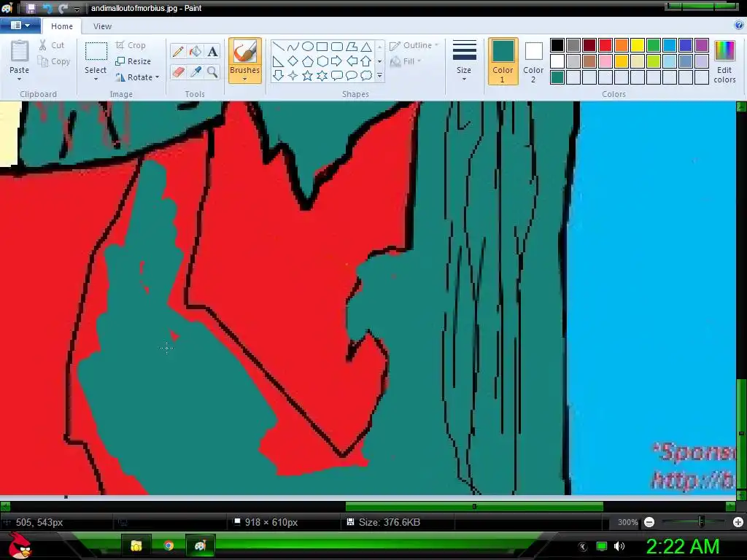Expand the shapes gallery more arrow
Screen dimensions: 747x560
pyautogui.click(x=379, y=76)
